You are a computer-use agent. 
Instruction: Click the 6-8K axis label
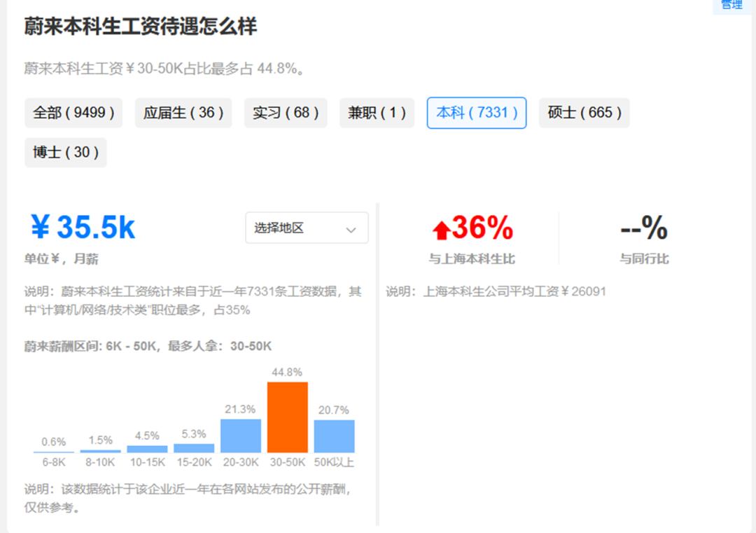(54, 462)
